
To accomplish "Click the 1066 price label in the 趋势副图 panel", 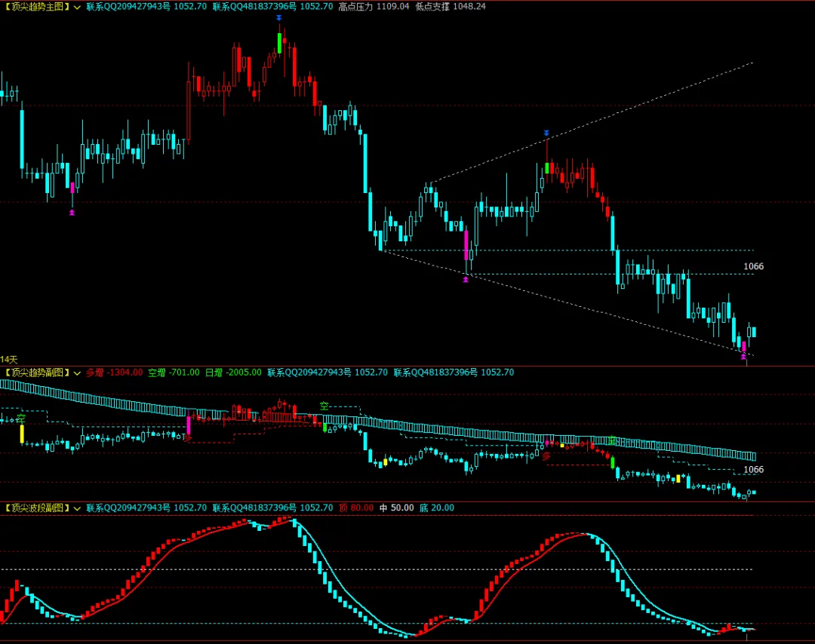I will pos(754,470).
